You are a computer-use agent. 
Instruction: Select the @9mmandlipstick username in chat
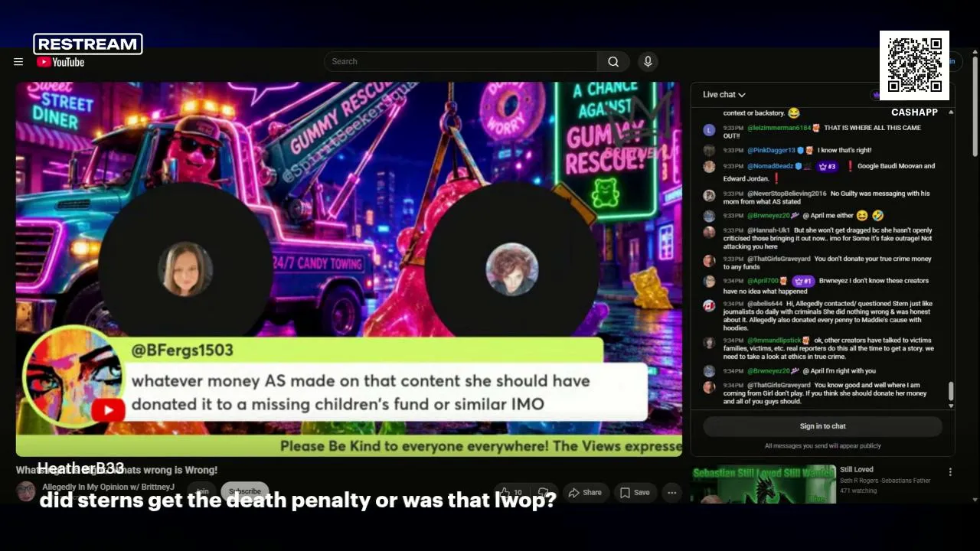tap(774, 341)
